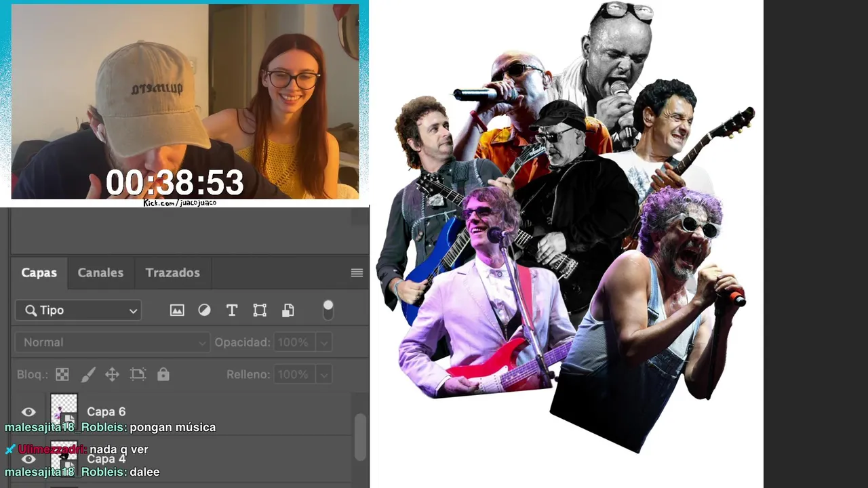Expand the Relleno slider arrow

click(324, 374)
